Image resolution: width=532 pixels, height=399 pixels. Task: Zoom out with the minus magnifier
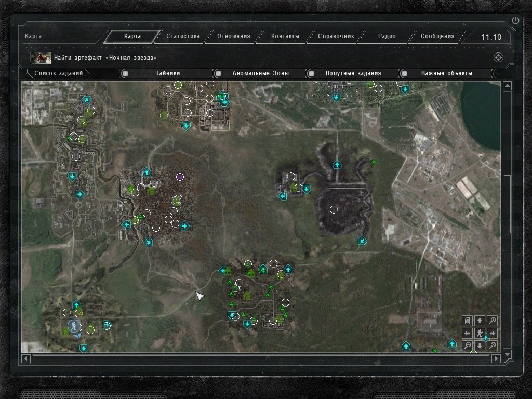pos(467,345)
